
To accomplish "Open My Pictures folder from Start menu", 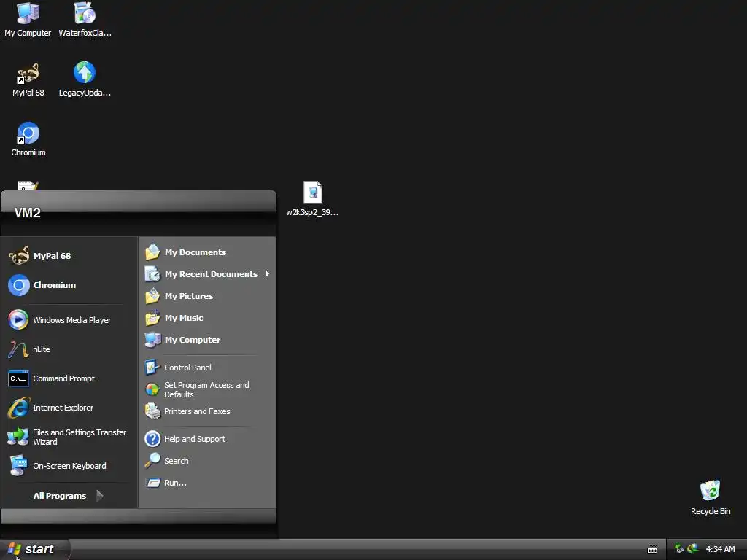I will point(208,296).
